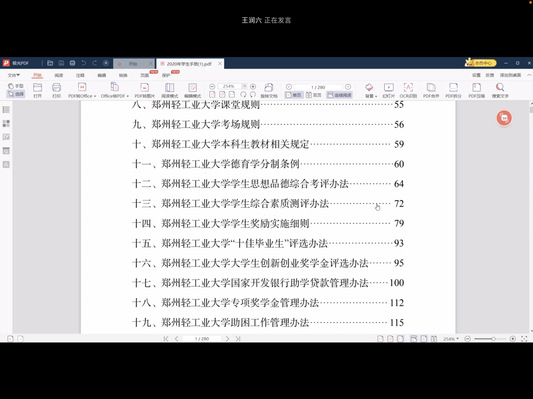Click the PDF合并 merge icon

coord(431,87)
